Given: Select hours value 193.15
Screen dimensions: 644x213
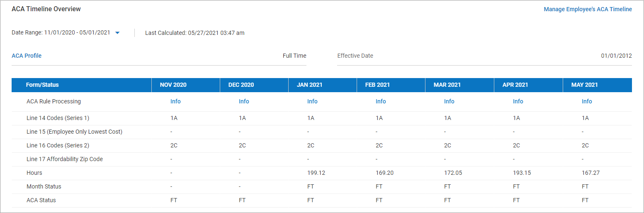Looking at the screenshot, I should 522,173.
